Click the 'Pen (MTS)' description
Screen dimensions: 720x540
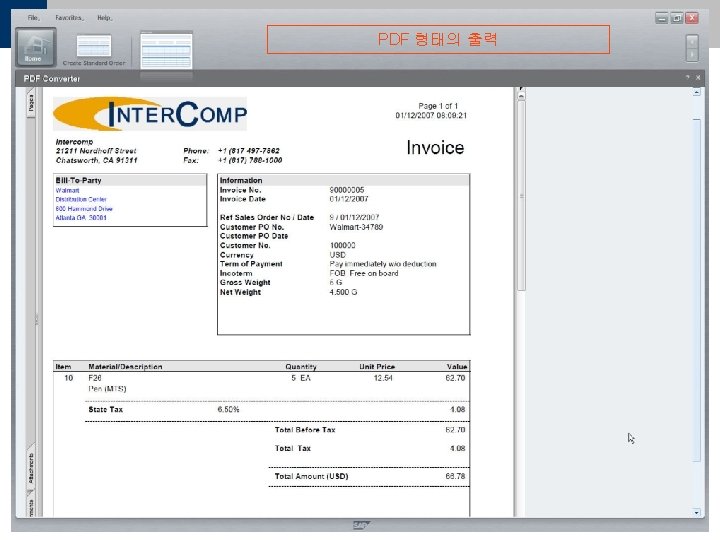pyautogui.click(x=107, y=389)
